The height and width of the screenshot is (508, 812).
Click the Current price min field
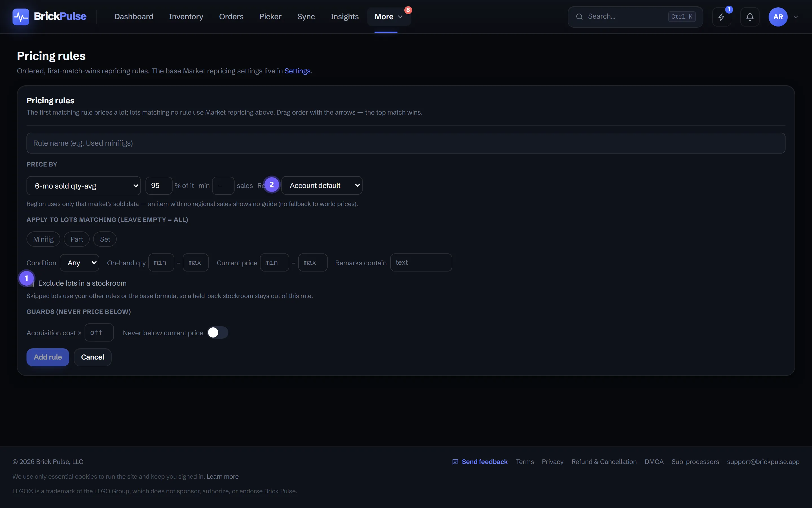(x=274, y=263)
